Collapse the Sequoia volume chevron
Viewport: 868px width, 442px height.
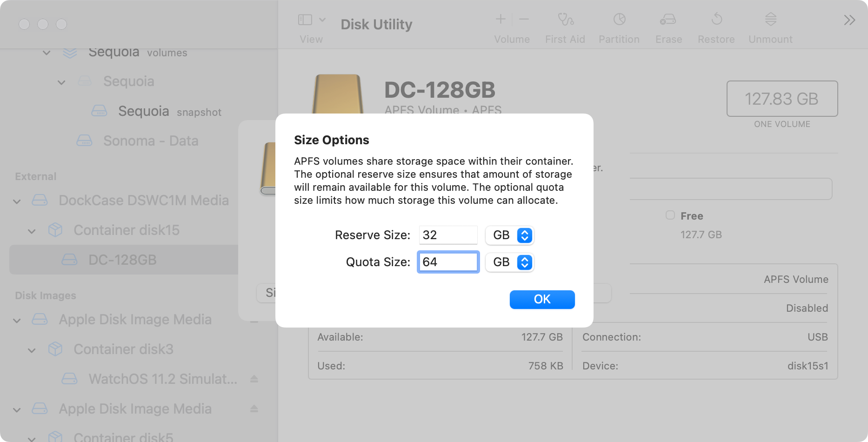click(61, 82)
